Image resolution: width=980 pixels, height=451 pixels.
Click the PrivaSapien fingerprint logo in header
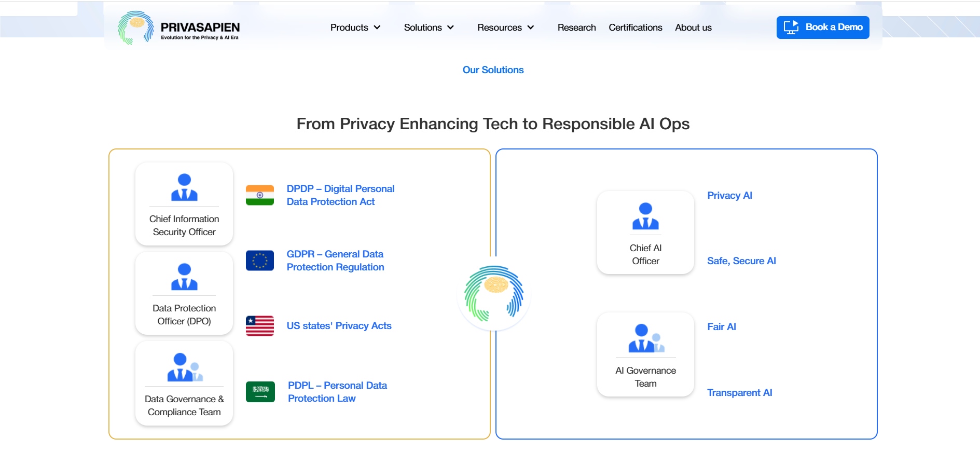pos(135,28)
